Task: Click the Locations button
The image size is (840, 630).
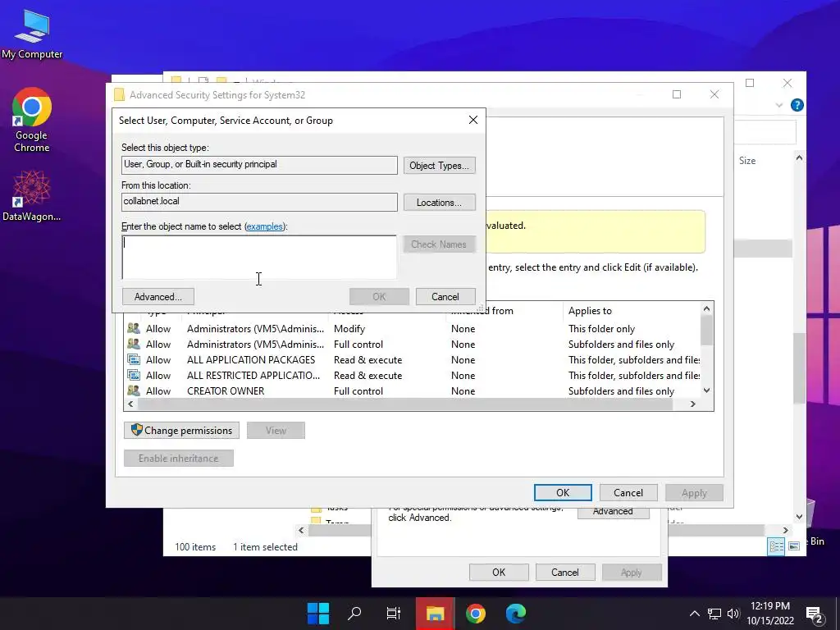Action: (x=440, y=203)
